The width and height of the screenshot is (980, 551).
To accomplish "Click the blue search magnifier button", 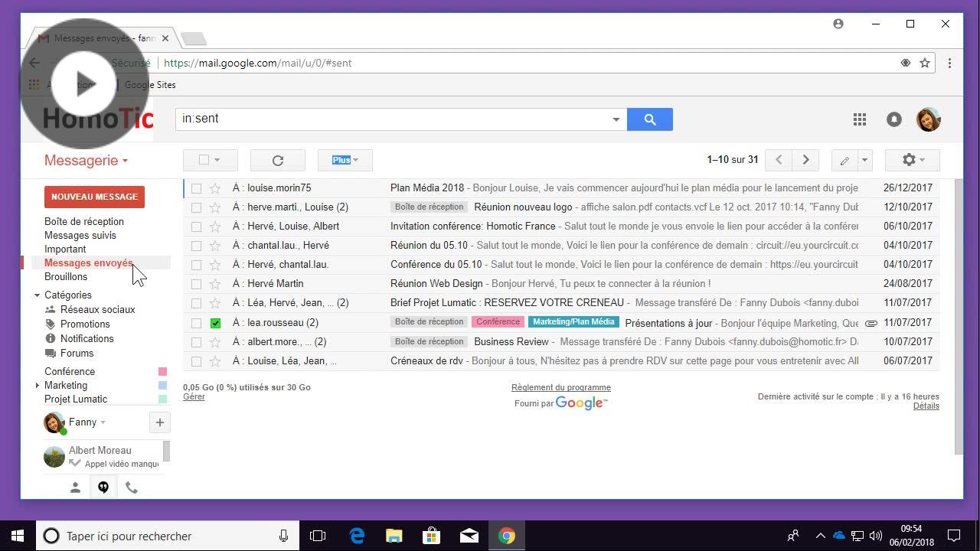I will (x=649, y=119).
